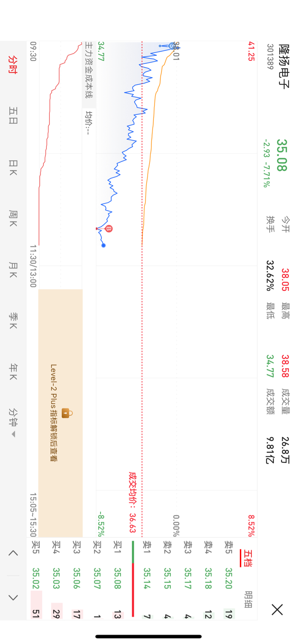This screenshot has width=297, height=644.
Task: Tap the lock icon for Level-2 Plus
Action: point(66,413)
